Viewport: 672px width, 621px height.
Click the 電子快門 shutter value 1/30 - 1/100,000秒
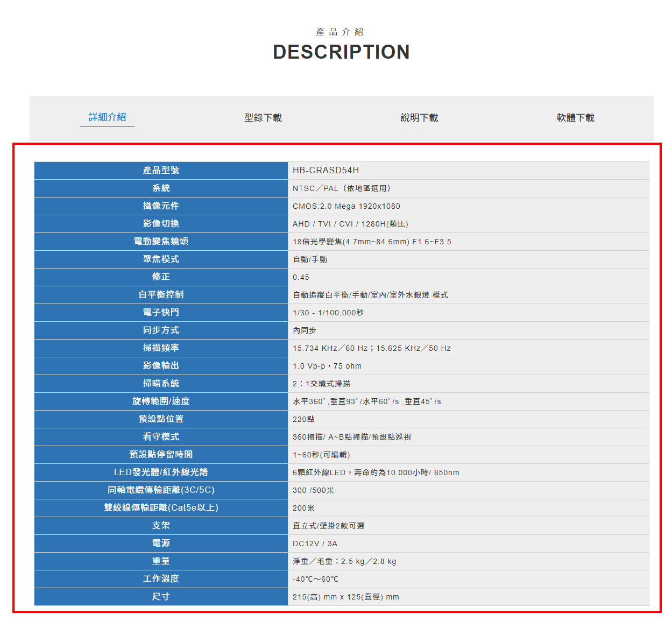point(328,313)
